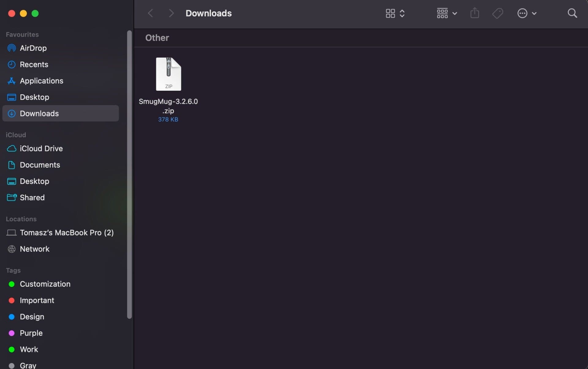Screen dimensions: 588x369
Task: Open the Tags editor icon in toolbar
Action: (x=497, y=13)
